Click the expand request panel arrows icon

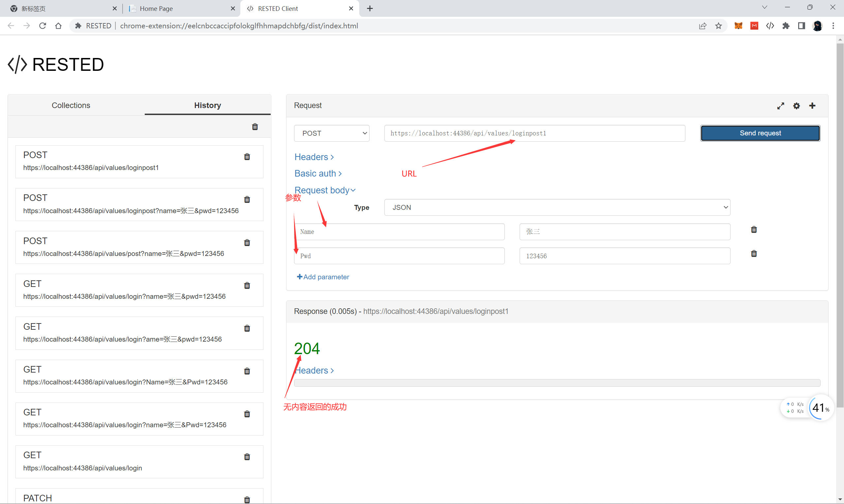pos(780,106)
